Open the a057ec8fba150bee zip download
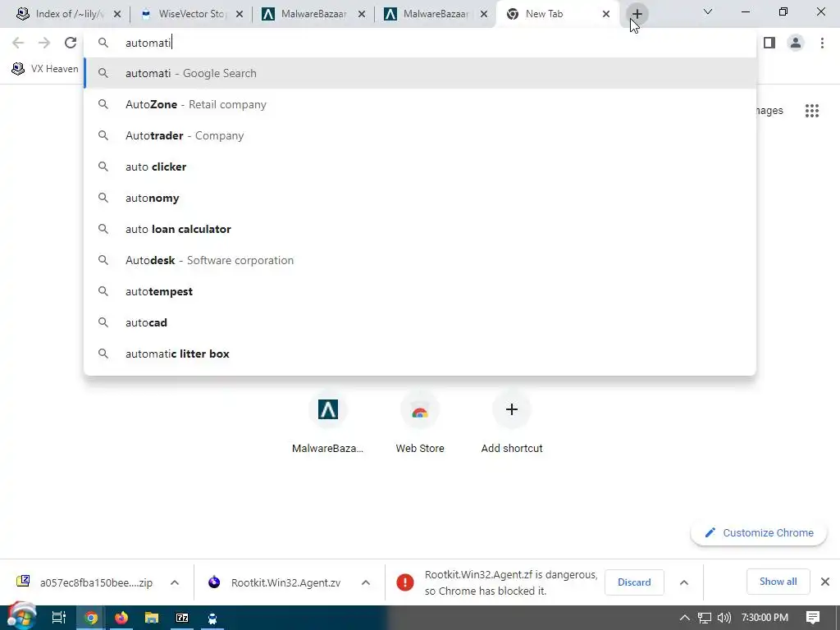This screenshot has width=840, height=630. tap(84, 582)
